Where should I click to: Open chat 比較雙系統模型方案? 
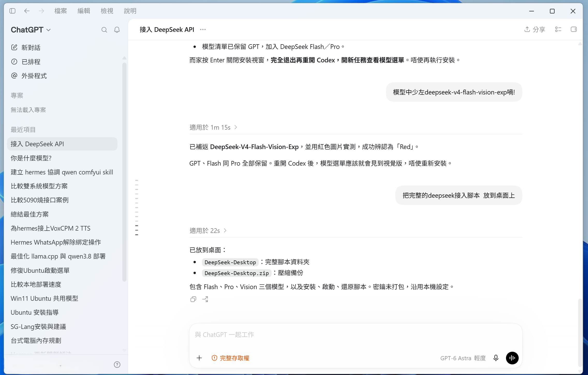click(x=62, y=186)
